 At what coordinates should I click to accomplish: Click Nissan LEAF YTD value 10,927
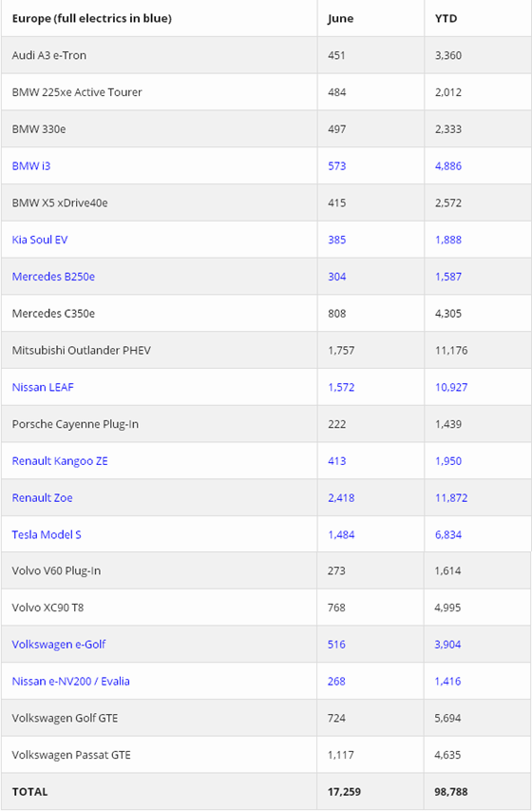(451, 387)
